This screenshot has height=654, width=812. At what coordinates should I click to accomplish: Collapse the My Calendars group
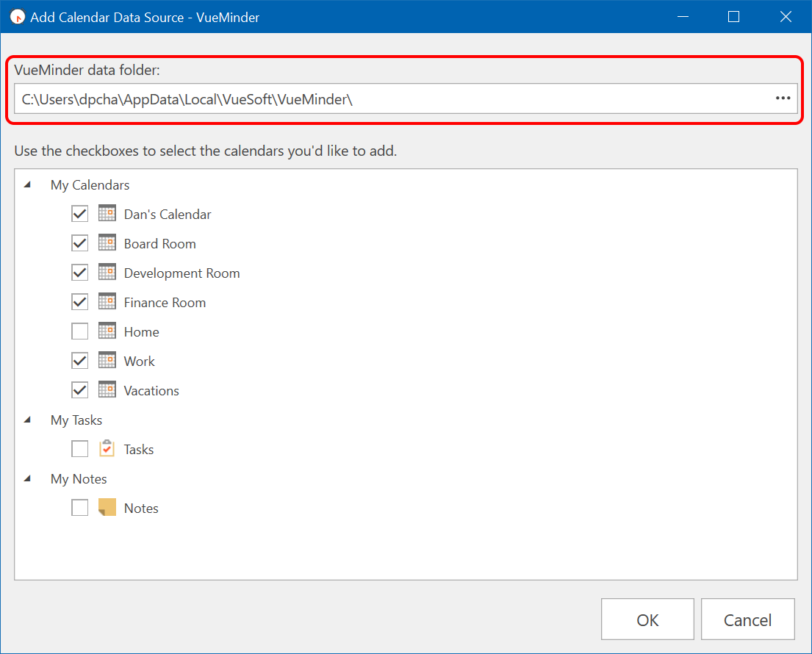(x=28, y=184)
